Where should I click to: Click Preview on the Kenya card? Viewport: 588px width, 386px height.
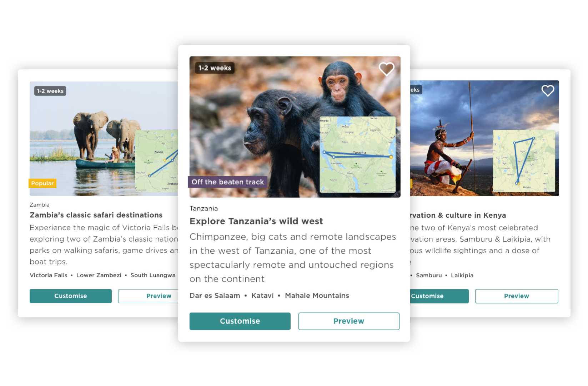(x=517, y=296)
